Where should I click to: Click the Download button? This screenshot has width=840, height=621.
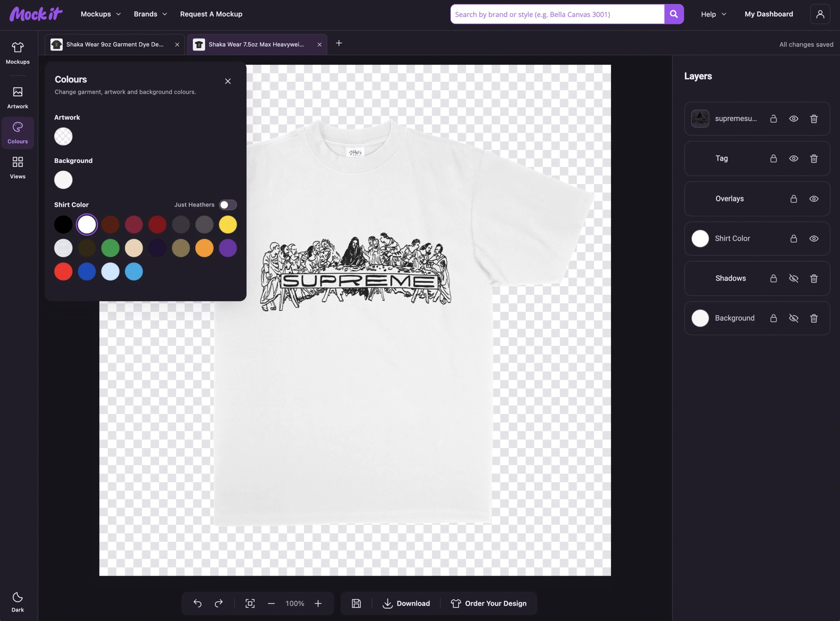pyautogui.click(x=406, y=603)
